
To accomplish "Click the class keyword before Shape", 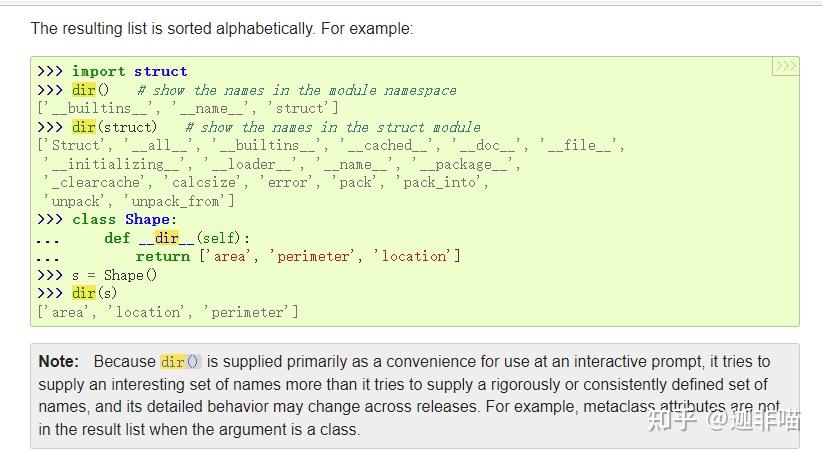I will pyautogui.click(x=94, y=219).
